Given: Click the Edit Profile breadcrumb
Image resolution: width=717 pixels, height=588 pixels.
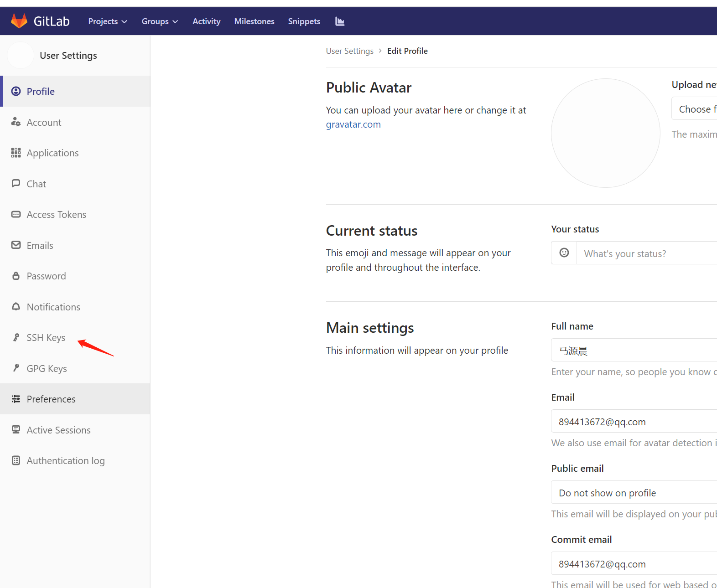Looking at the screenshot, I should coord(407,51).
